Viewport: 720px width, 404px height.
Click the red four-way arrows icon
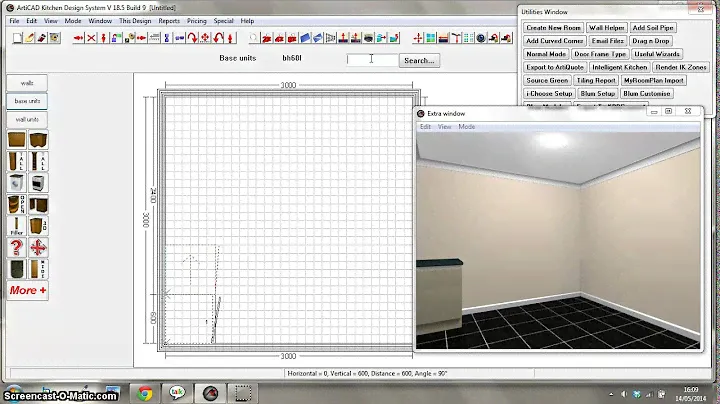pos(38,247)
